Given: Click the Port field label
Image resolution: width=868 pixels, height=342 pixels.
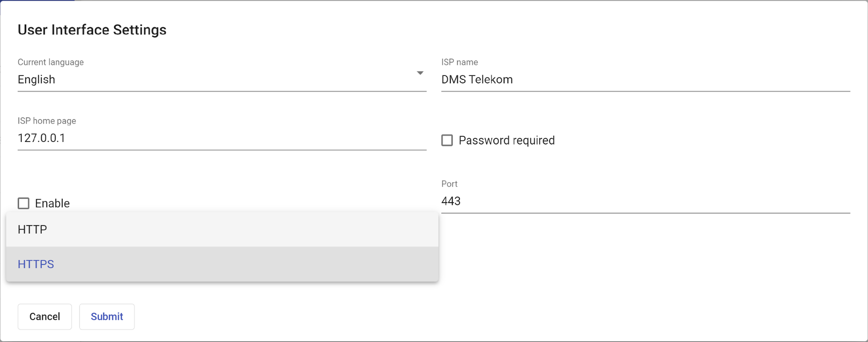Looking at the screenshot, I should click(449, 184).
